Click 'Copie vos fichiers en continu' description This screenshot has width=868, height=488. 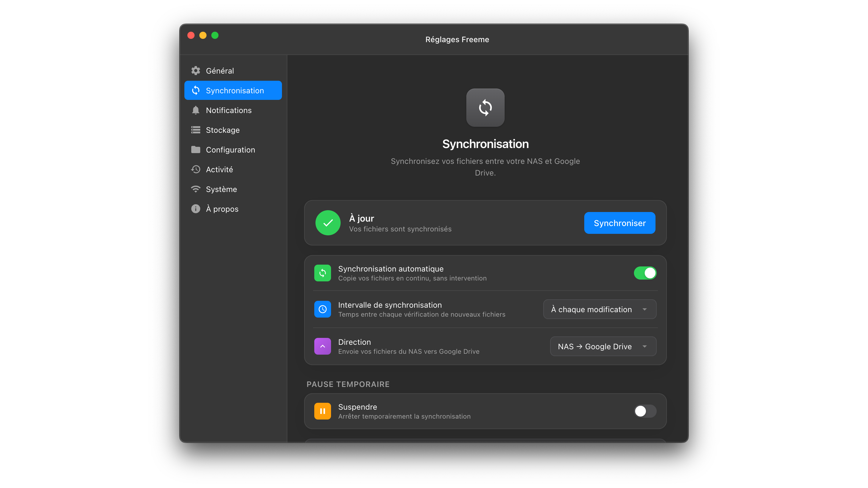coord(412,278)
